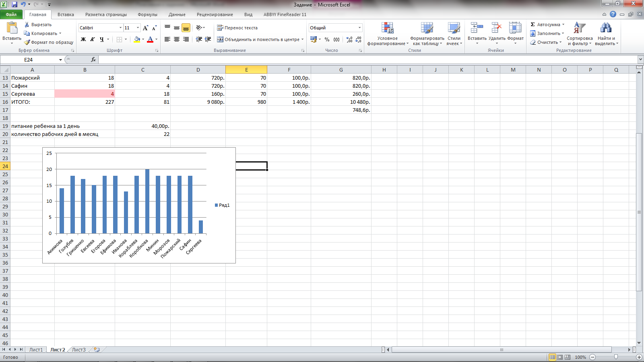Image resolution: width=644 pixels, height=362 pixels.
Task: Open the font color dropdown arrow
Action: [x=156, y=39]
